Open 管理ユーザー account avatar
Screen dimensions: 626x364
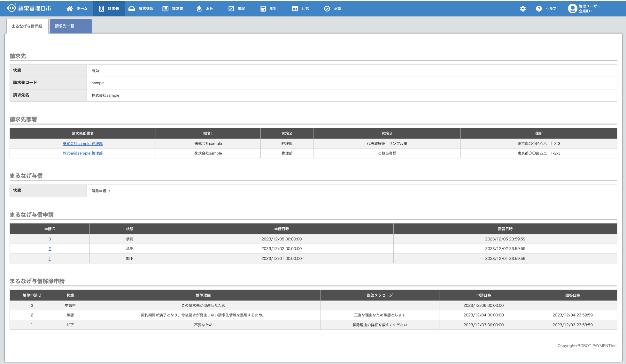(x=572, y=9)
